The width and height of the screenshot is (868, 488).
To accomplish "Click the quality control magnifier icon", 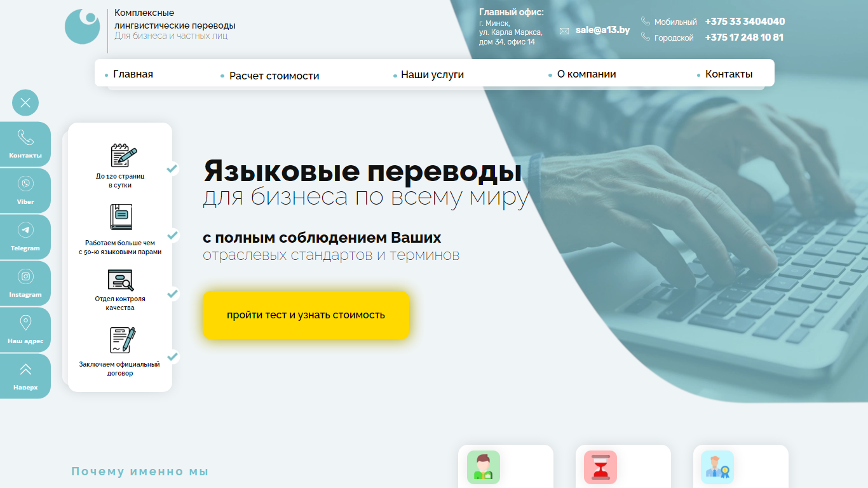I will [x=120, y=280].
